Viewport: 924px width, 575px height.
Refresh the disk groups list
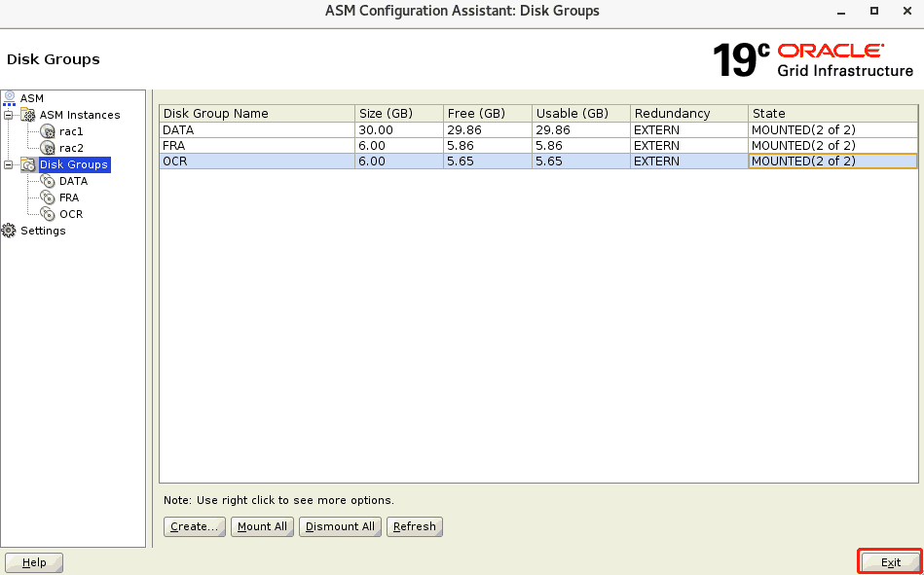tap(414, 526)
